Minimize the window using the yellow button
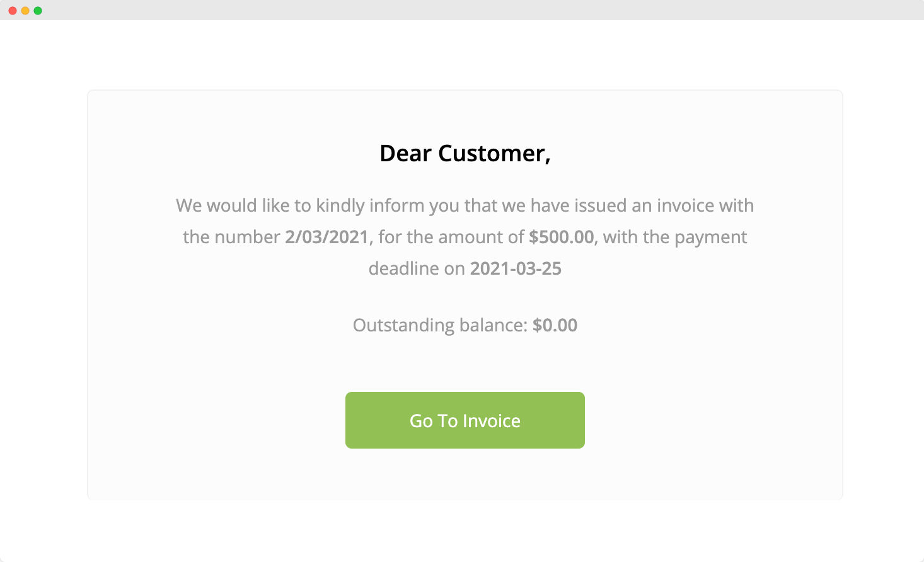The image size is (924, 562). pyautogui.click(x=25, y=11)
